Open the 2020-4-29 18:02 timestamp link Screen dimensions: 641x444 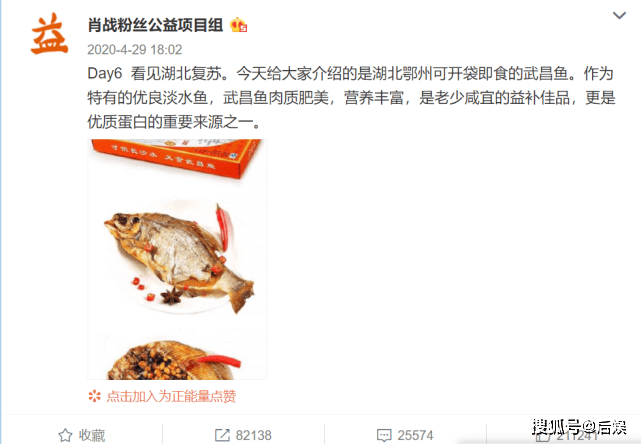134,49
